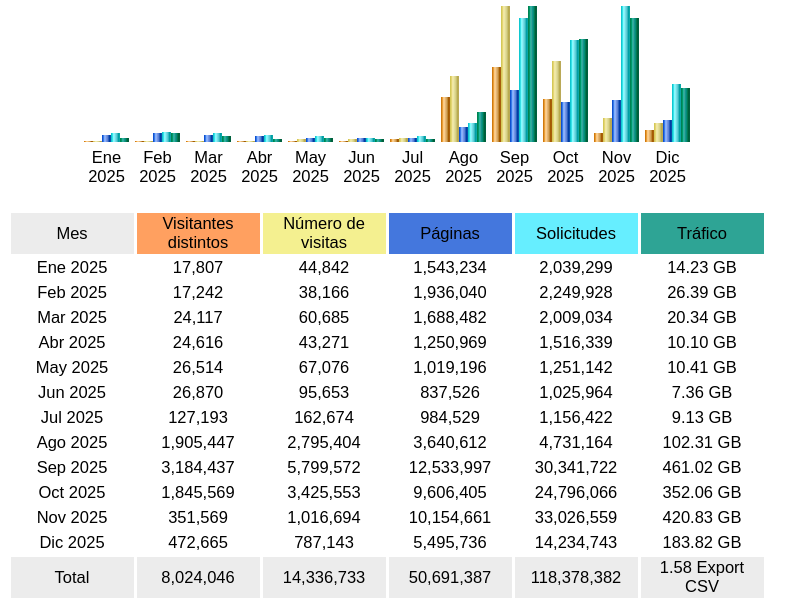Click the Ene 2025 label below the chart
This screenshot has width=792, height=614.
(106, 167)
